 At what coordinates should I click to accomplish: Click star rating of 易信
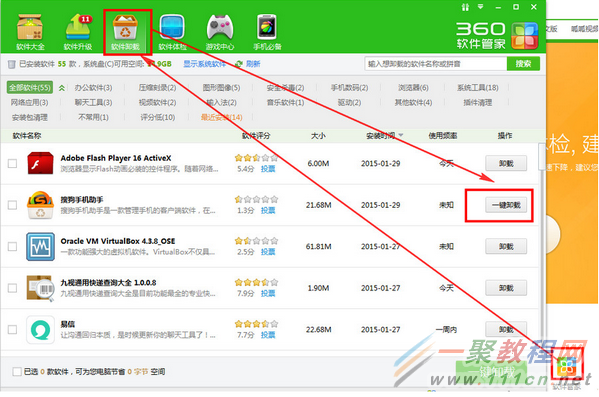pyautogui.click(x=256, y=324)
